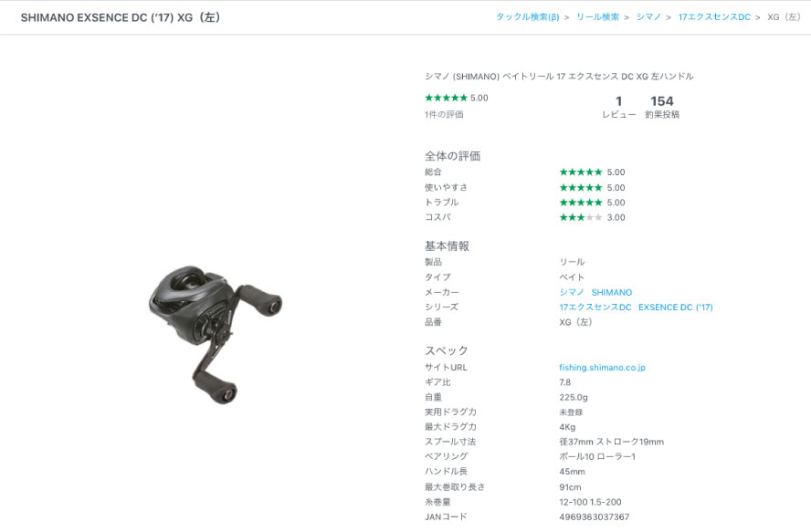The height and width of the screenshot is (532, 811).
Task: Select the JANコード value 4969363037367
Action: coord(595,517)
